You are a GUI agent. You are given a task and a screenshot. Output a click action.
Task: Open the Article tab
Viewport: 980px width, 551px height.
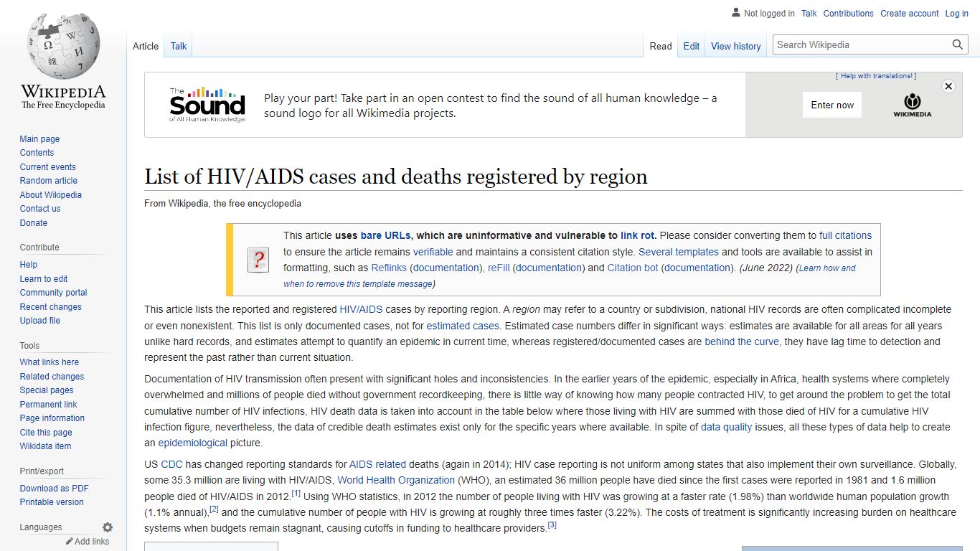click(x=146, y=46)
